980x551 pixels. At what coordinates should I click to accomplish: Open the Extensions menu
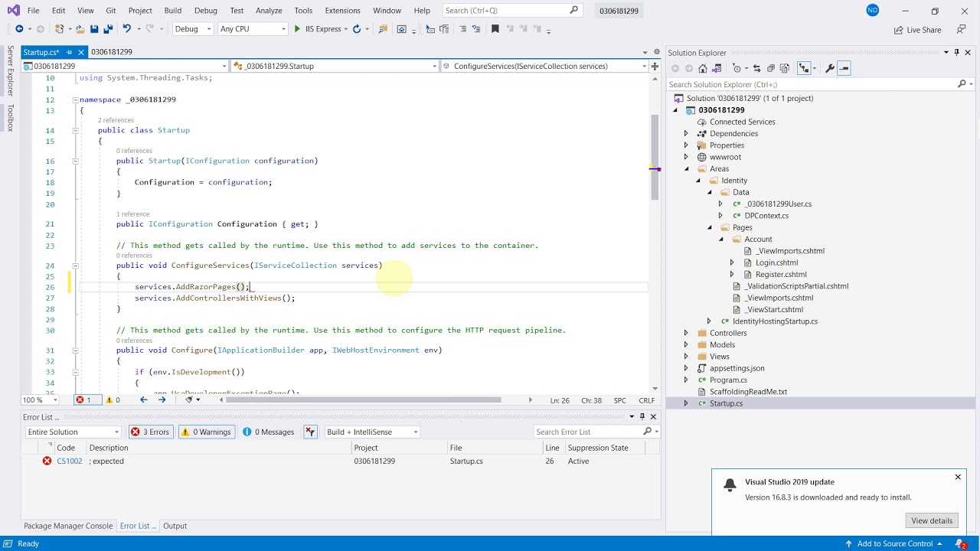[x=342, y=10]
